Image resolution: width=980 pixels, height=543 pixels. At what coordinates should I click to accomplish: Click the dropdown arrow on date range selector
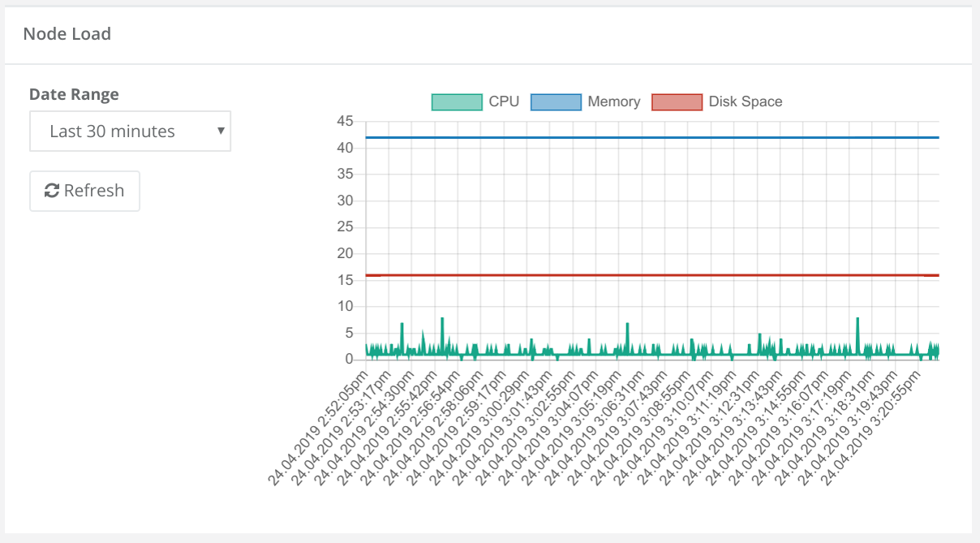click(x=221, y=131)
